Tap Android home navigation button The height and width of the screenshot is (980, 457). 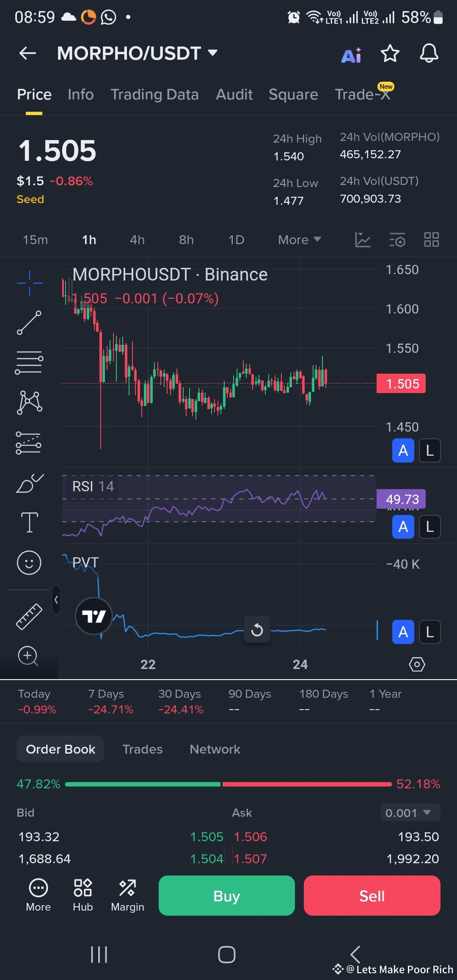226,955
